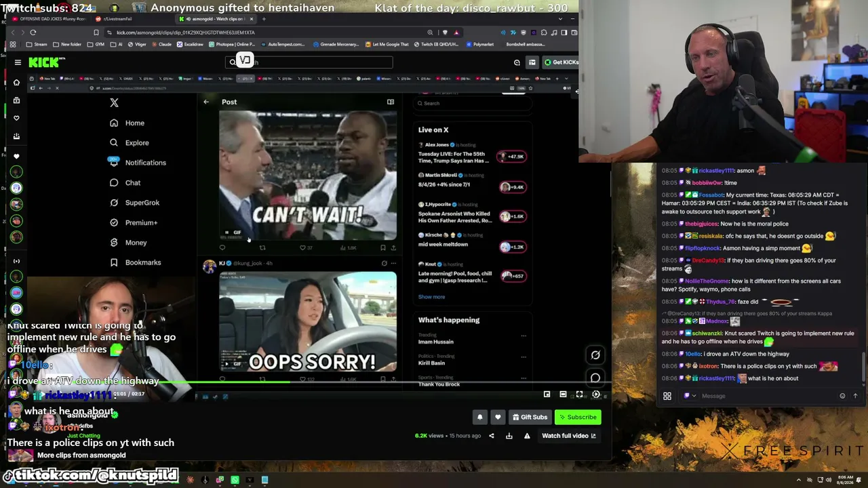This screenshot has width=868, height=488.
Task: Open the floating chat bubble button
Action: pyautogui.click(x=595, y=378)
